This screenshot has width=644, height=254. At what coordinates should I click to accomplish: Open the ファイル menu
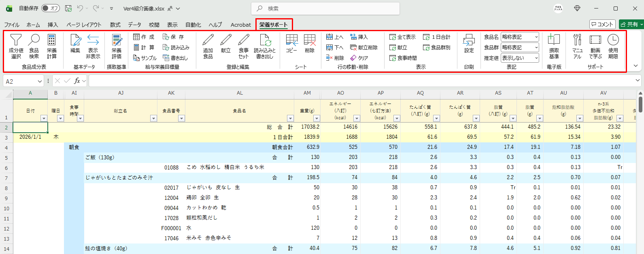point(12,25)
